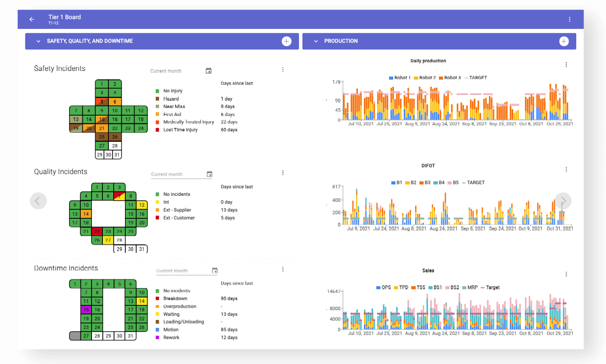The height and width of the screenshot is (364, 606).
Task: Click the back arrow on Tier 1 Board
Action: point(31,19)
